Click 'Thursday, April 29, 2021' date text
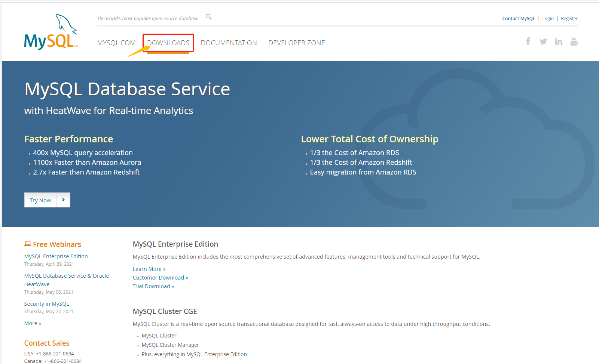 (x=49, y=264)
